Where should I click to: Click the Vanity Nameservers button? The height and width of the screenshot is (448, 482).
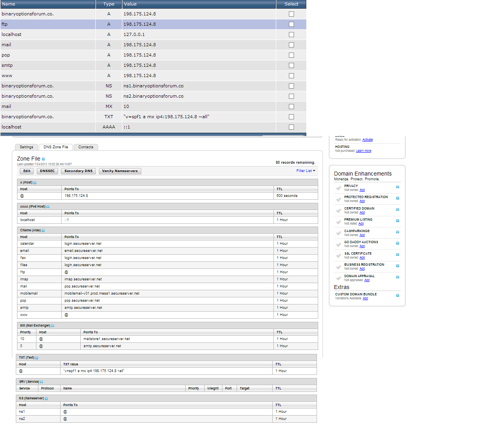click(x=120, y=171)
